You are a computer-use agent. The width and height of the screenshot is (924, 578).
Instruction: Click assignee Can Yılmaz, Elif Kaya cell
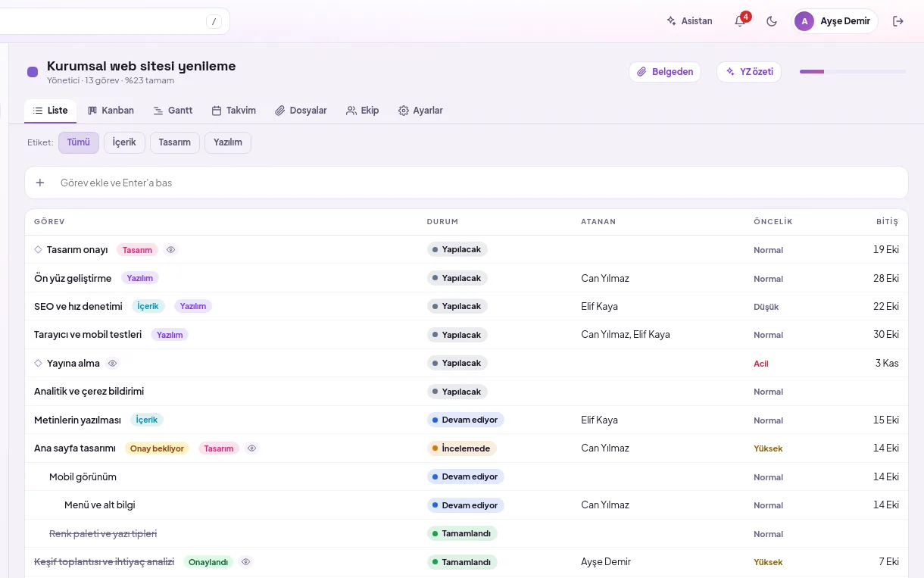tap(626, 335)
